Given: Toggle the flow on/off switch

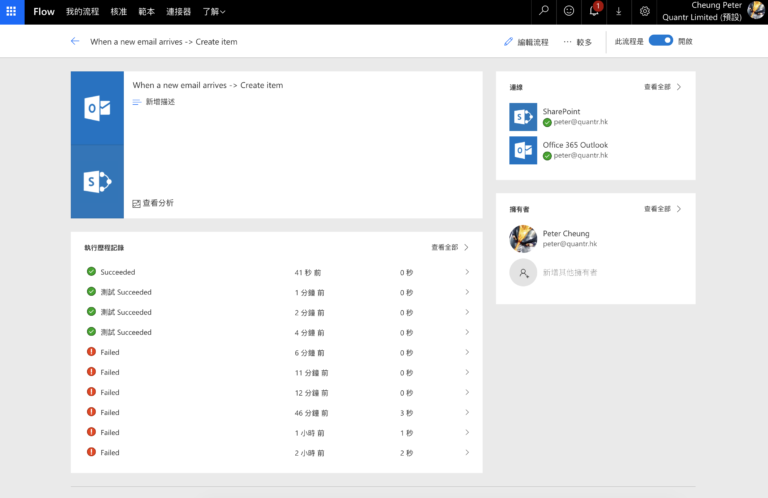Looking at the screenshot, I should point(661,41).
